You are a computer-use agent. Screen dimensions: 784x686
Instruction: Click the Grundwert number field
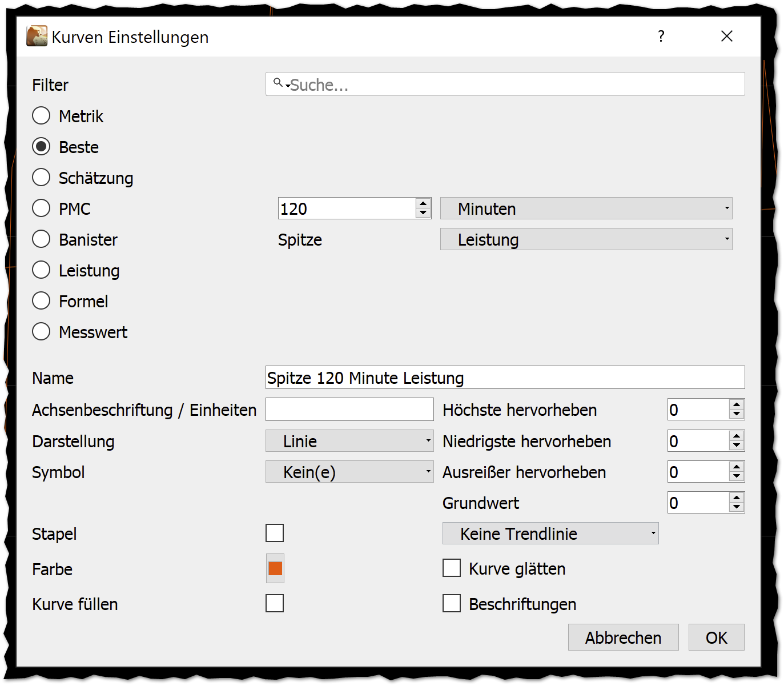point(698,503)
